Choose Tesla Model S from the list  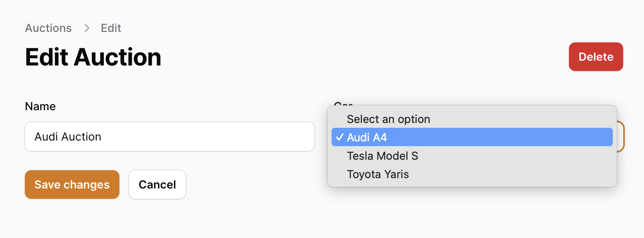(382, 156)
